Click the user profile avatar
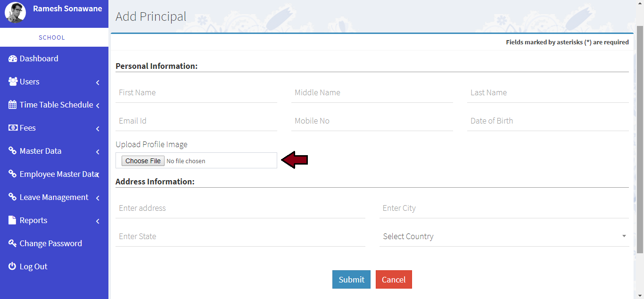Image resolution: width=644 pixels, height=299 pixels. pyautogui.click(x=15, y=13)
